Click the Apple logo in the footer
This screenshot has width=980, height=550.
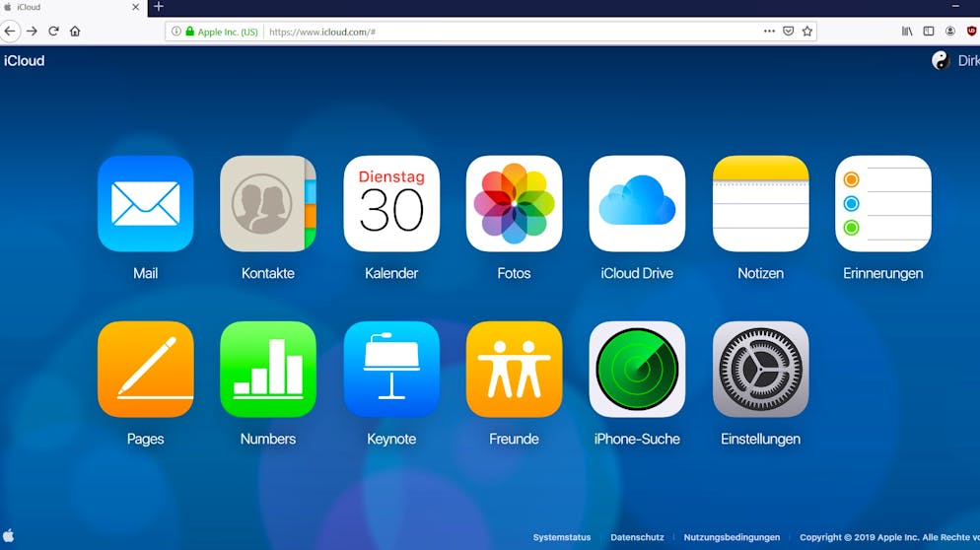[9, 535]
